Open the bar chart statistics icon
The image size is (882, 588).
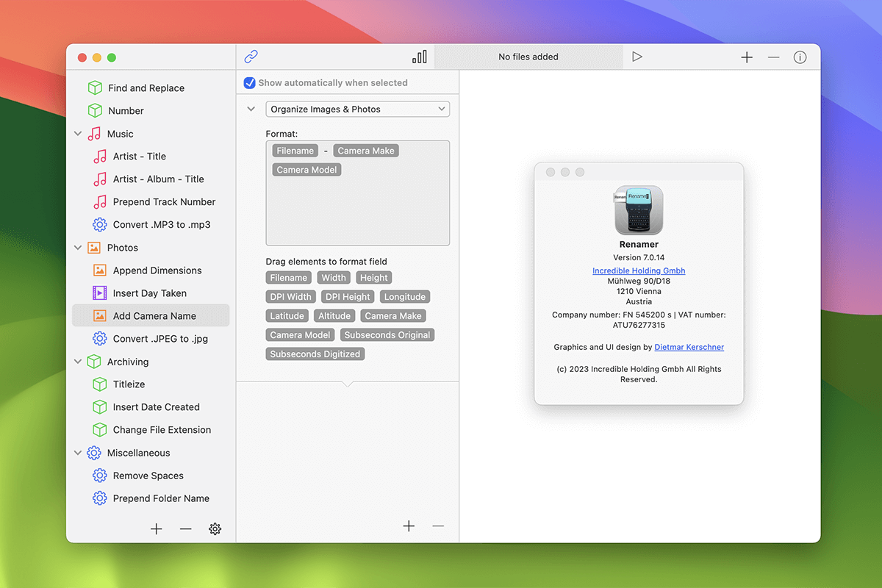tap(420, 57)
